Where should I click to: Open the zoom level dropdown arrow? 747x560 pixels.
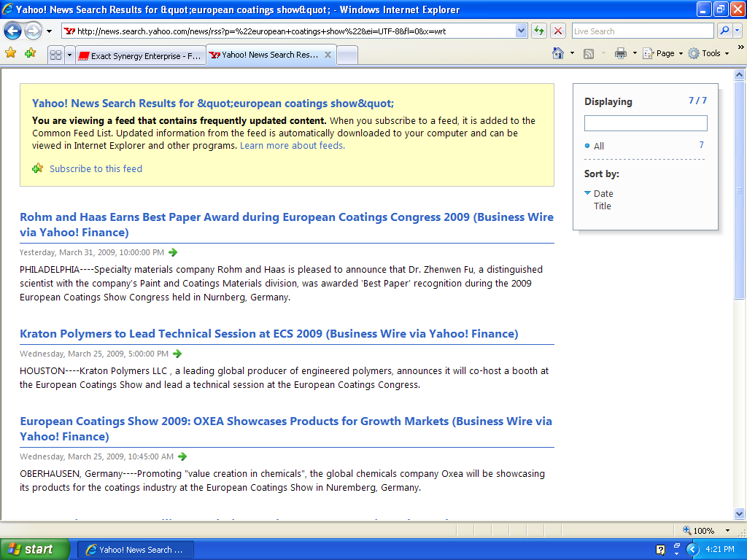coord(727,531)
